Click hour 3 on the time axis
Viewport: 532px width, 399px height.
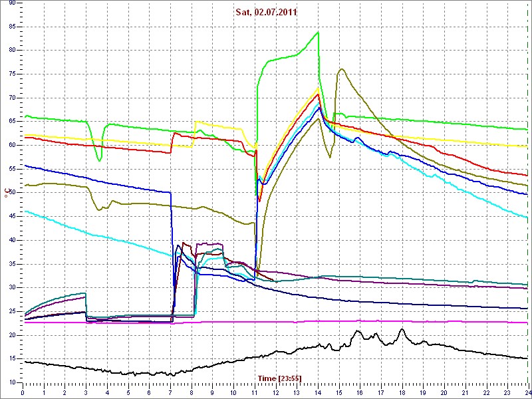coord(86,392)
